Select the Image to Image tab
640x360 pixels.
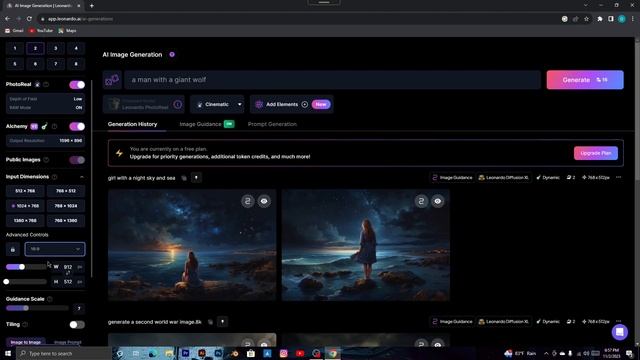25,342
